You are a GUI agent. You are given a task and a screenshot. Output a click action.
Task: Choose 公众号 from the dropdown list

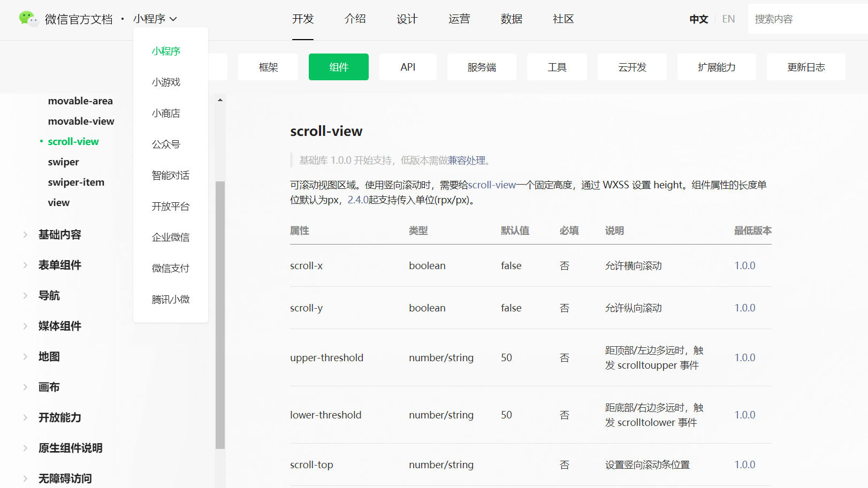click(166, 144)
